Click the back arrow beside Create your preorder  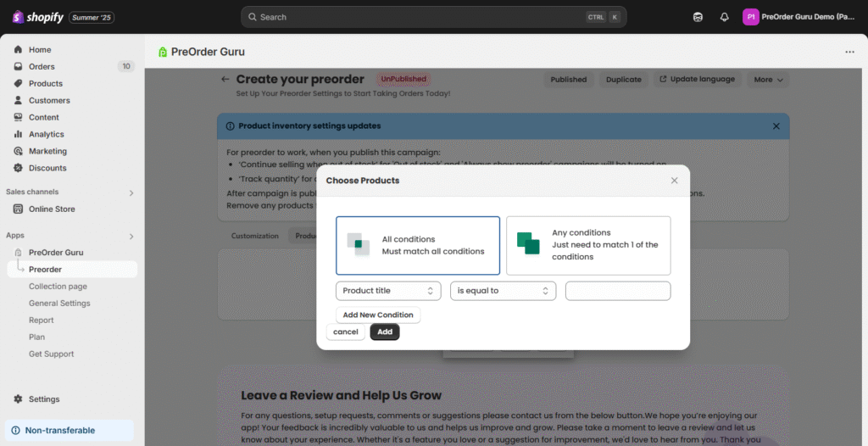[x=225, y=80]
